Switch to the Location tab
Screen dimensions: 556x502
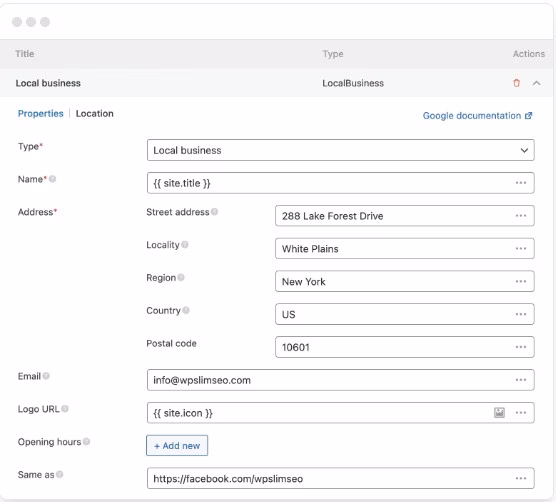[x=95, y=113]
